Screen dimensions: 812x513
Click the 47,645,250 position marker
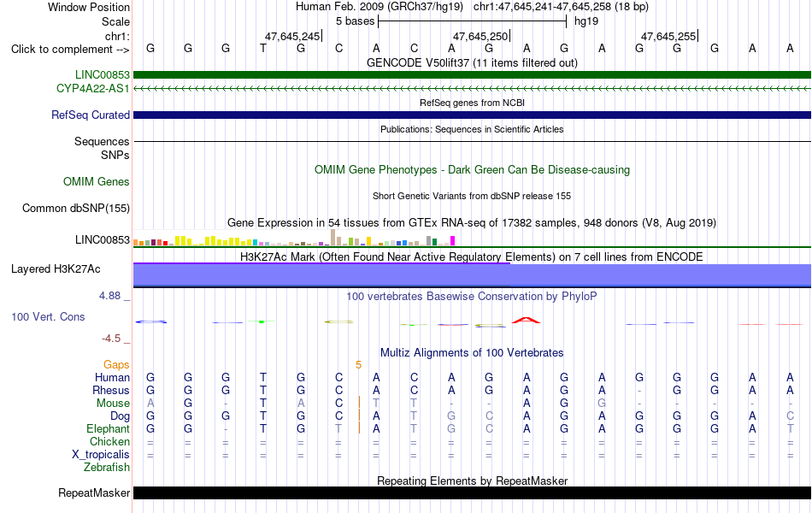[480, 36]
